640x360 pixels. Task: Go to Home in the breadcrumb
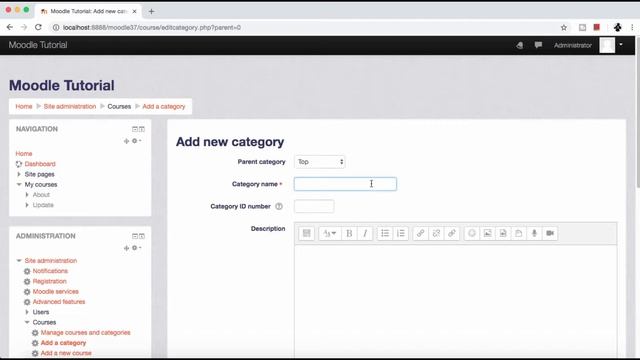pyautogui.click(x=24, y=107)
